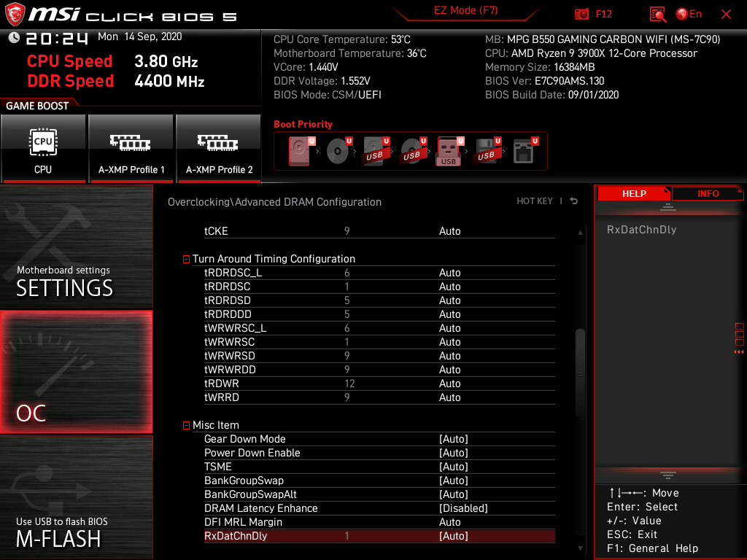Open TSME option dropdown
This screenshot has width=747, height=560.
[454, 466]
